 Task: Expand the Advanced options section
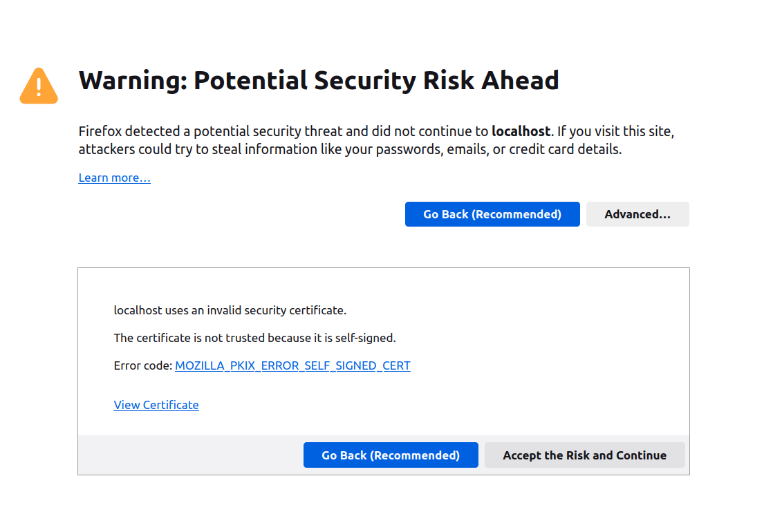click(x=637, y=214)
